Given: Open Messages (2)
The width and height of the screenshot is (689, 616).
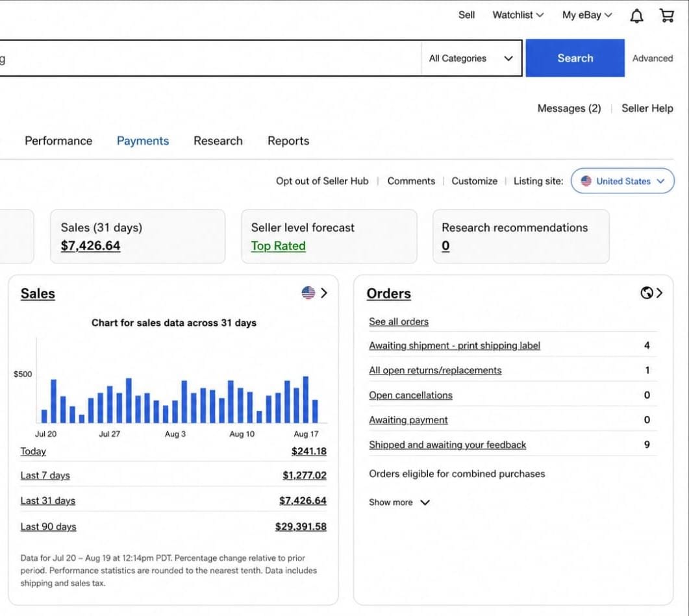Looking at the screenshot, I should 569,108.
